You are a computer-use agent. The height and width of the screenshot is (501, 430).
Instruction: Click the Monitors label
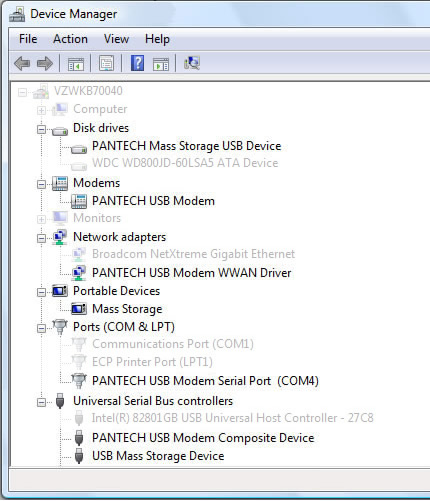click(97, 218)
